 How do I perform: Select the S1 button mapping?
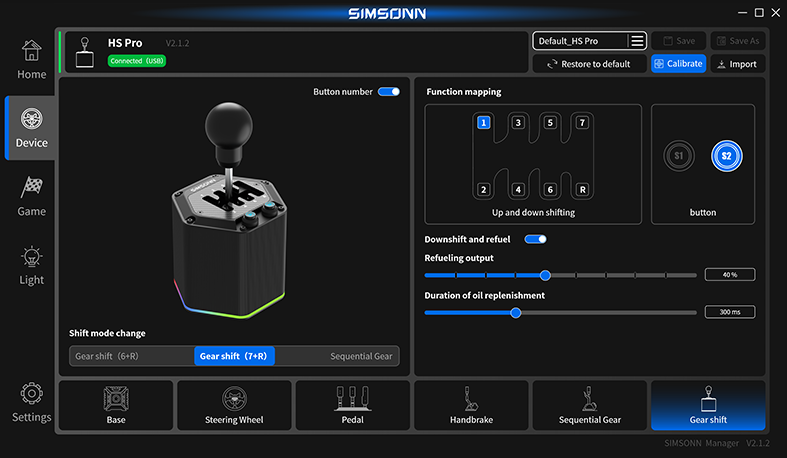tap(679, 156)
